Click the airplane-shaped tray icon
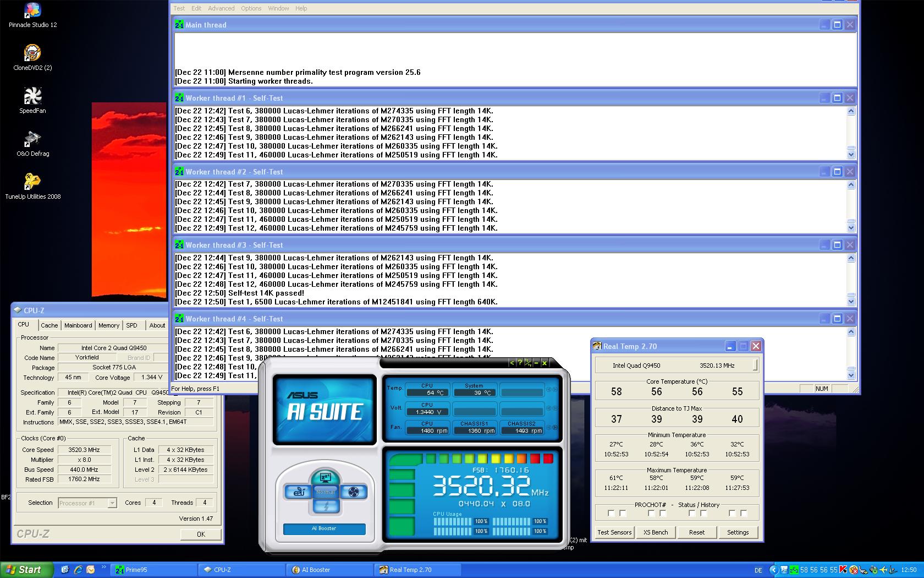 point(884,570)
